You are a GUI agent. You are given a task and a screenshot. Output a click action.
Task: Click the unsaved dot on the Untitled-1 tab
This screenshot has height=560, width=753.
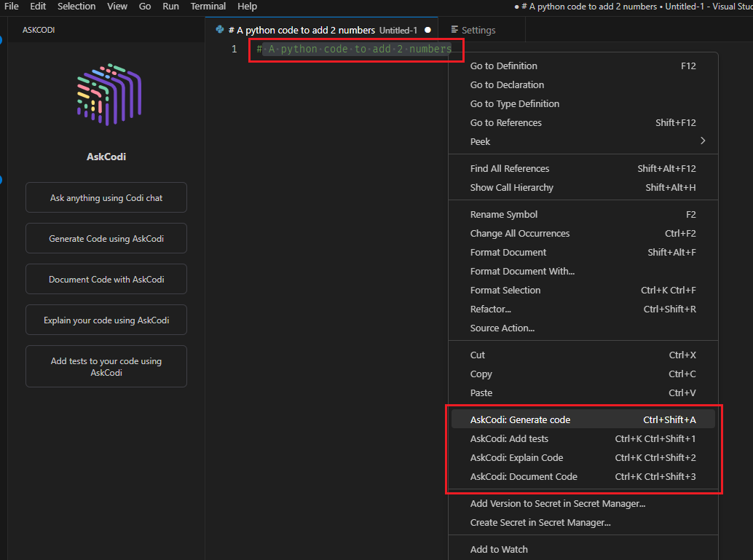pos(427,30)
